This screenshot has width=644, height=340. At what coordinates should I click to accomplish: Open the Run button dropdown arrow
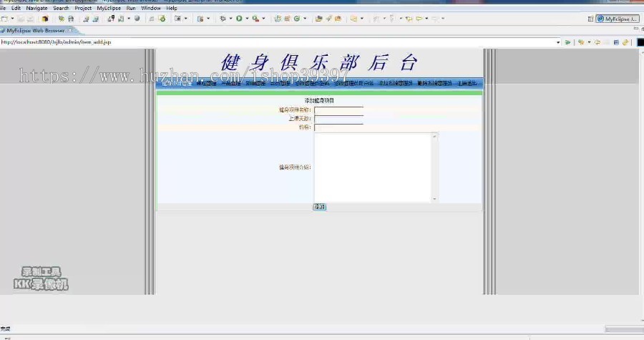(247, 19)
